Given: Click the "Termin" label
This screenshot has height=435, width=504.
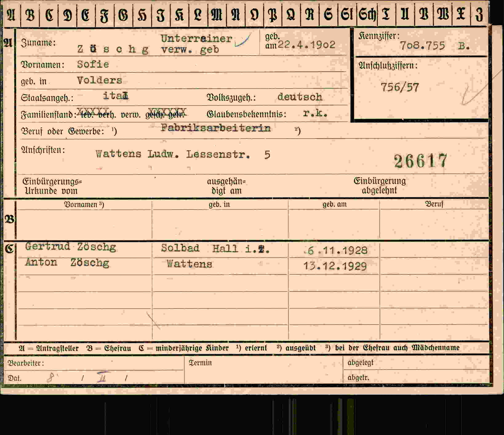Looking at the screenshot, I should pos(200,363).
